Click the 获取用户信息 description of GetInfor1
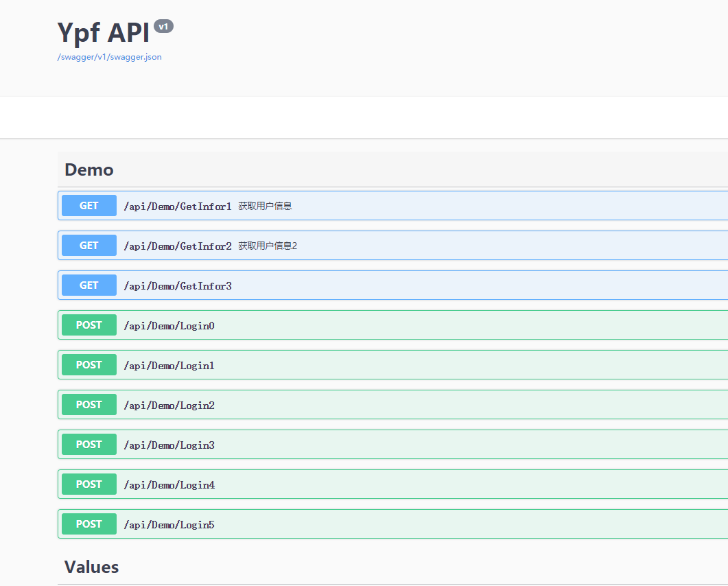 pos(265,206)
